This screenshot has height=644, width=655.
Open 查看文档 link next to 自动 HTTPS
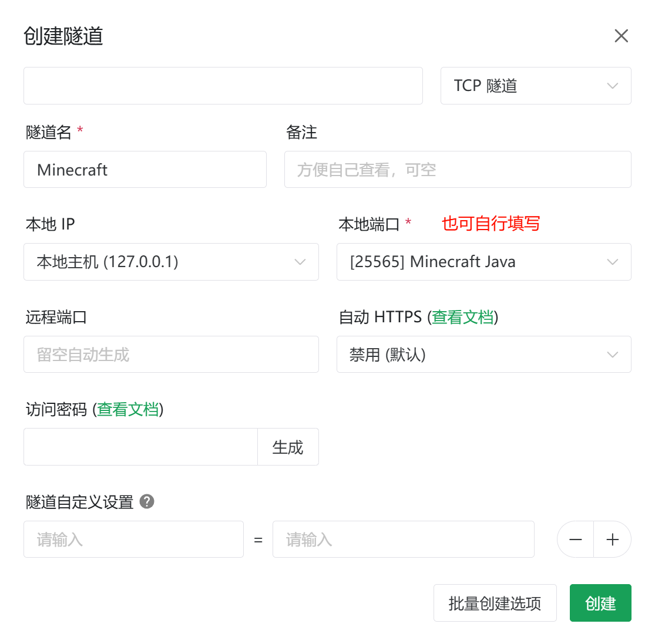click(463, 317)
